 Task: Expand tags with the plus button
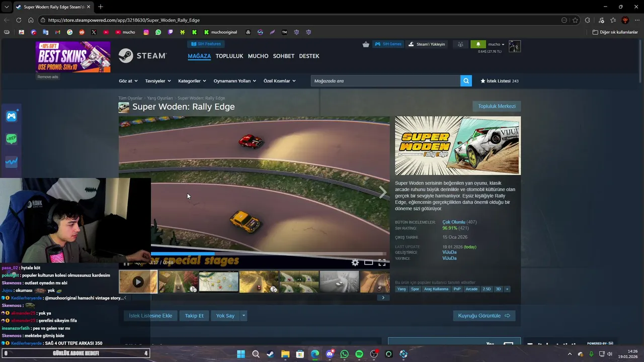point(507,289)
